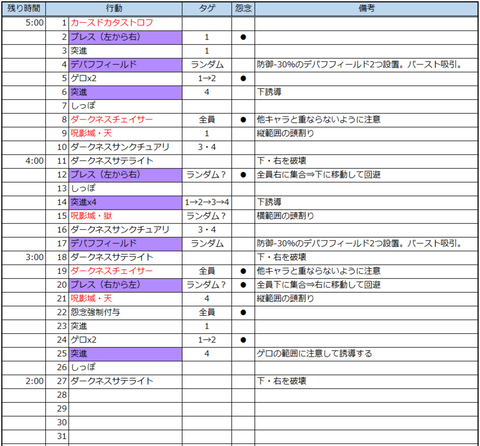Select the 4:00 time cell
Image resolution: width=480 pixels, height=446 pixels.
tap(24, 161)
